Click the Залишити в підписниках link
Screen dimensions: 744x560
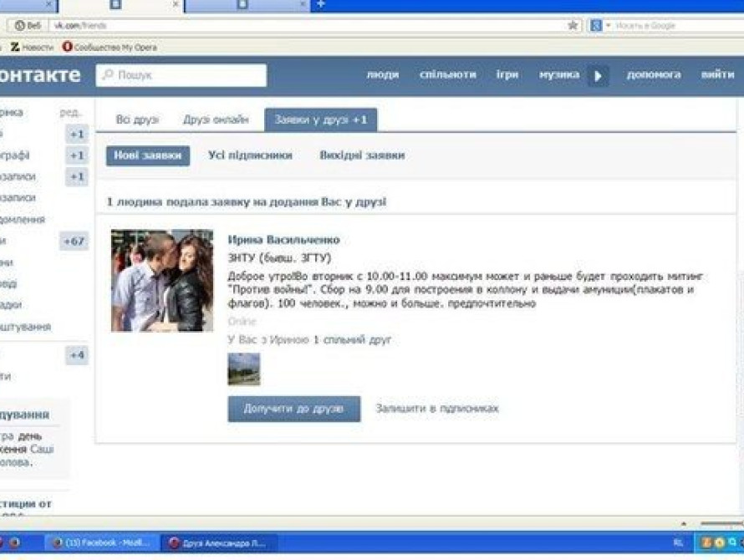pos(436,409)
